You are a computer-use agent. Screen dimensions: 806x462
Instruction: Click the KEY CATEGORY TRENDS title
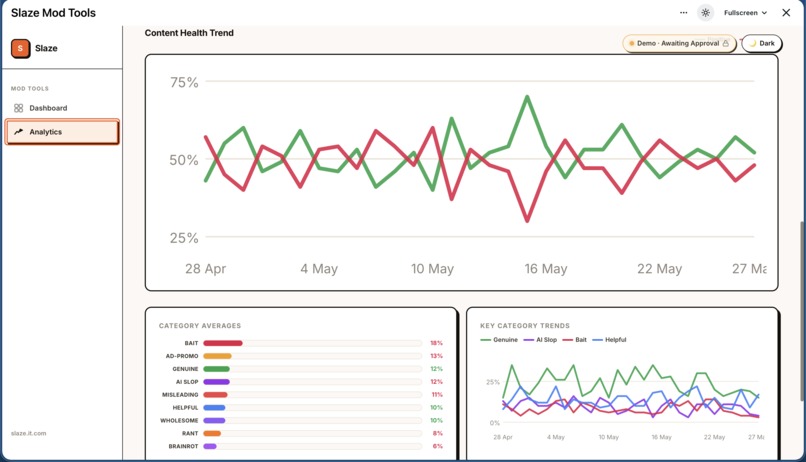525,326
